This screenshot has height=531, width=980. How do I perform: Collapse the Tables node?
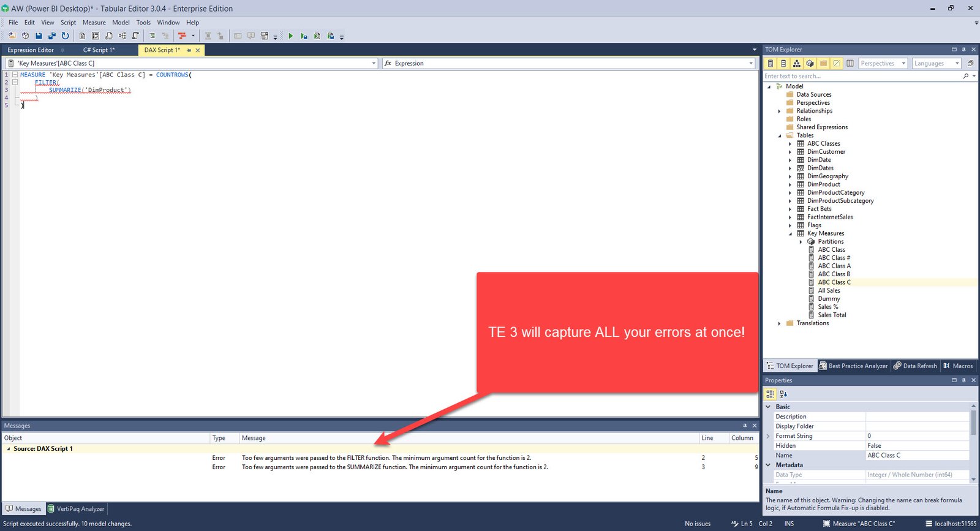779,135
